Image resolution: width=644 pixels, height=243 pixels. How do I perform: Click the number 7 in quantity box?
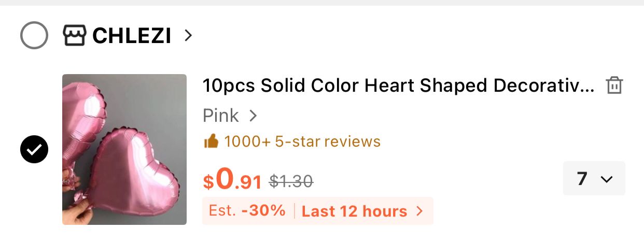coord(582,179)
